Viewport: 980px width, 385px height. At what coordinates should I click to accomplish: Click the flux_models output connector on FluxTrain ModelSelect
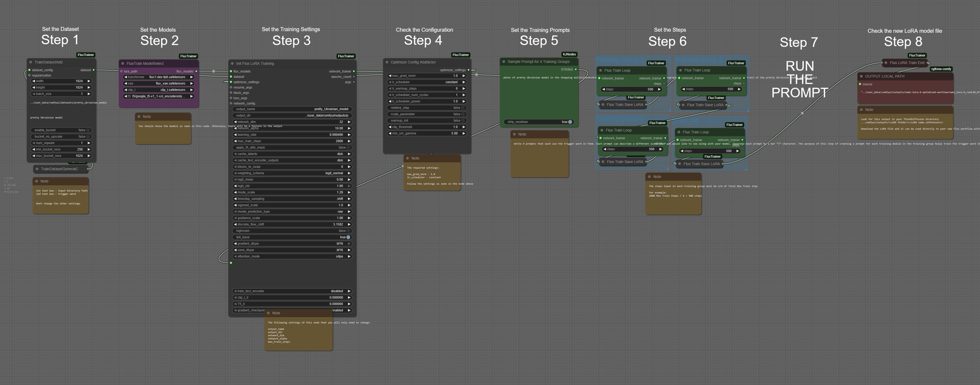click(x=196, y=72)
